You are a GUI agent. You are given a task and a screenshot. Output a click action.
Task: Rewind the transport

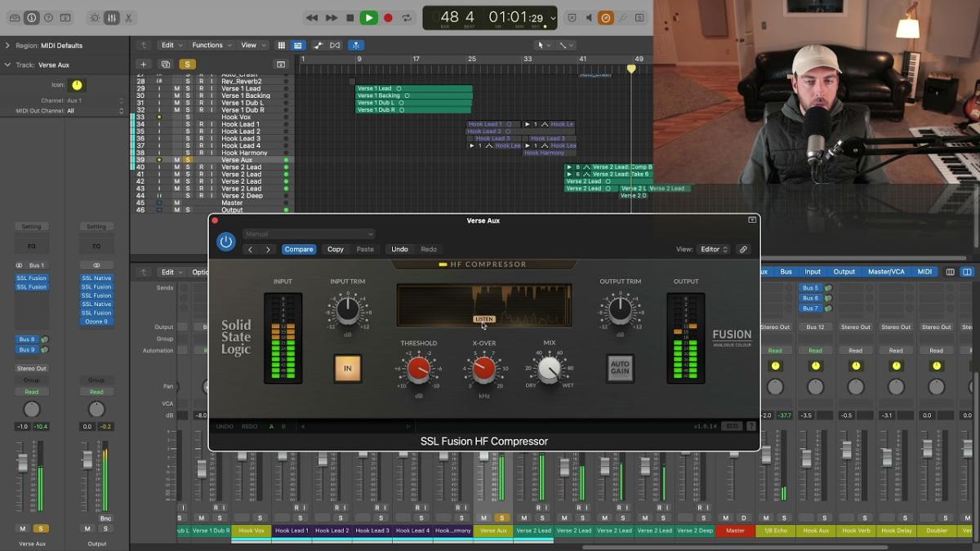[312, 17]
